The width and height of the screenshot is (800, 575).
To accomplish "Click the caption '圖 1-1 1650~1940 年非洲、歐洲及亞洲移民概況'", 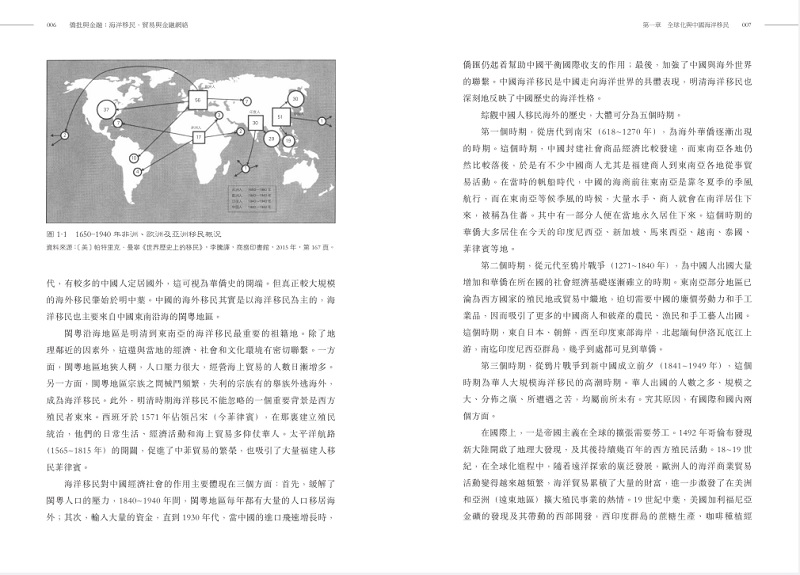I will (134, 235).
